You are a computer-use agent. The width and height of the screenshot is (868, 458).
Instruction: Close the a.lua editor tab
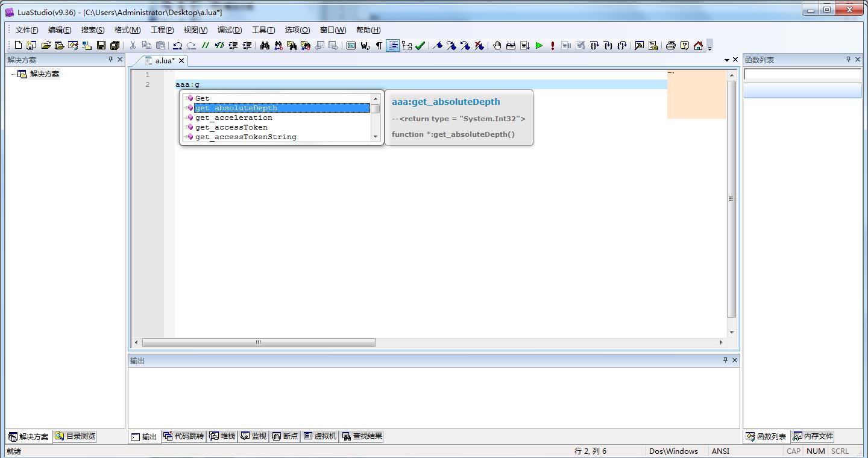point(181,61)
